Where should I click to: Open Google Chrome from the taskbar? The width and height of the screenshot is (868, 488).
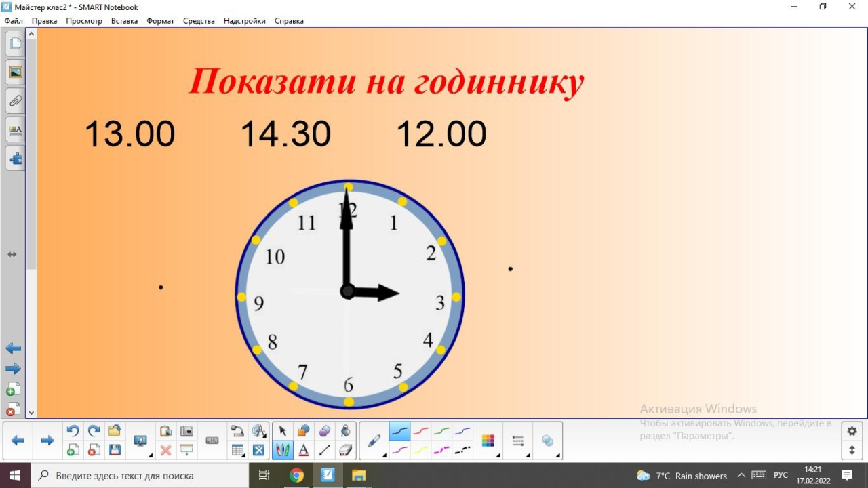pyautogui.click(x=296, y=475)
